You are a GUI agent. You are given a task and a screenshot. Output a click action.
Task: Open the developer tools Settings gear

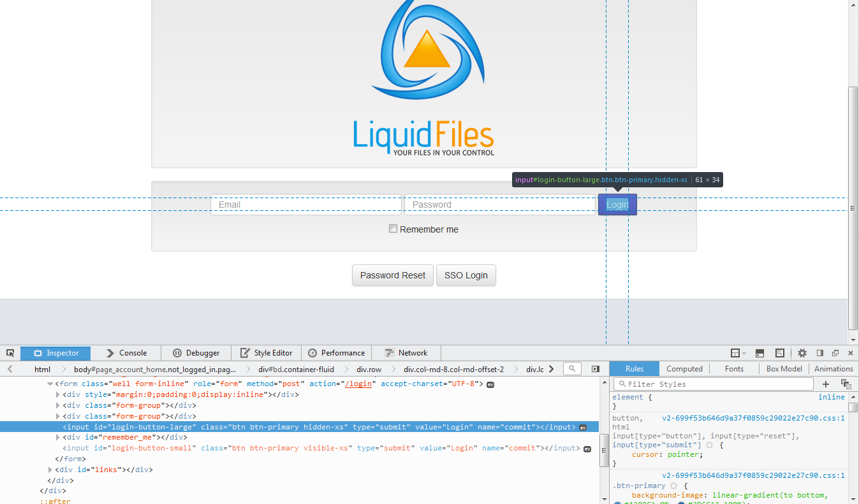[x=802, y=352]
